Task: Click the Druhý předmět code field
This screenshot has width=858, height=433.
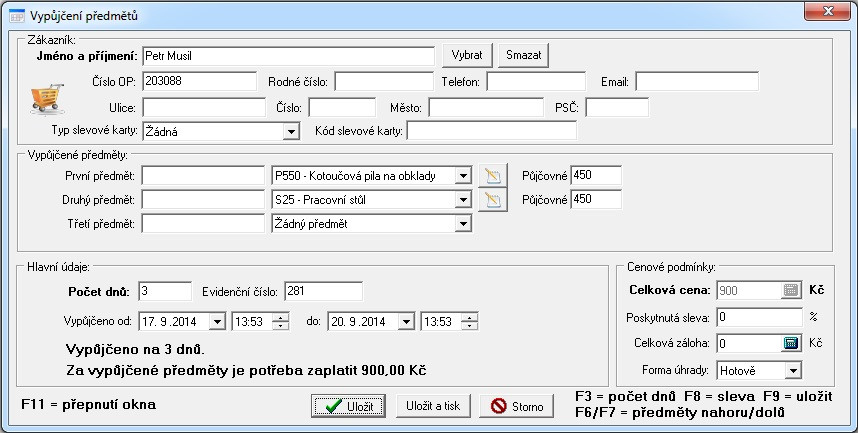Action: (203, 200)
